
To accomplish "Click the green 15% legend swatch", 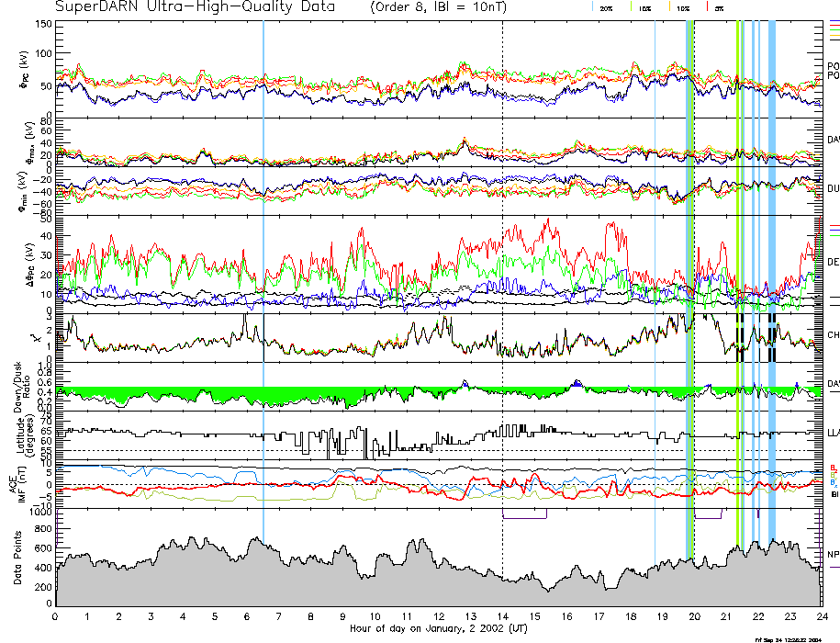I will (x=631, y=6).
